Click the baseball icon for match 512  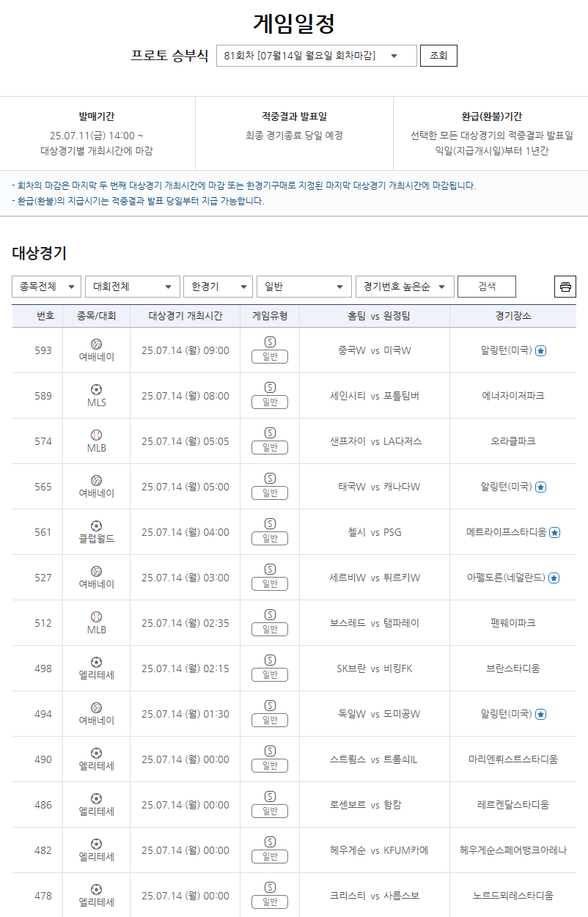(96, 616)
